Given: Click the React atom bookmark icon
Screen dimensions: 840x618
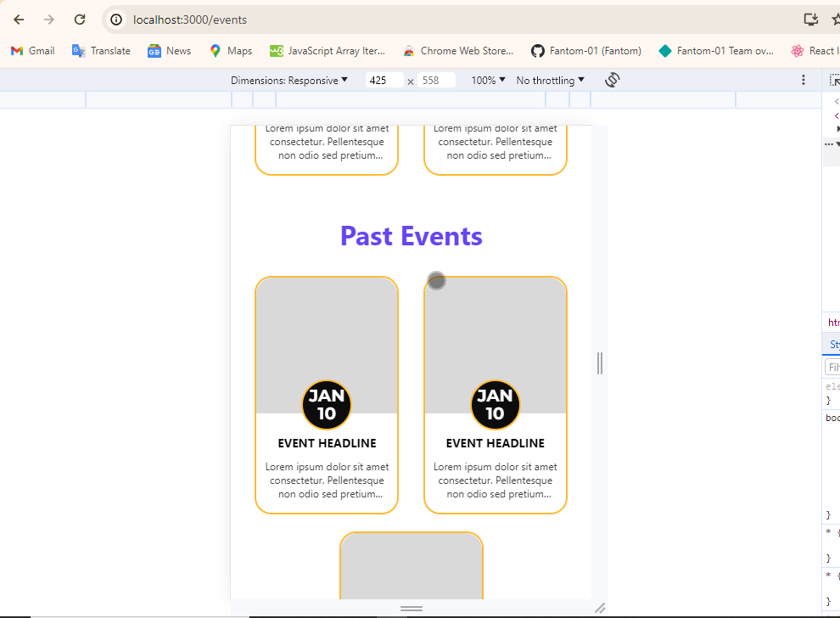Looking at the screenshot, I should [x=798, y=51].
